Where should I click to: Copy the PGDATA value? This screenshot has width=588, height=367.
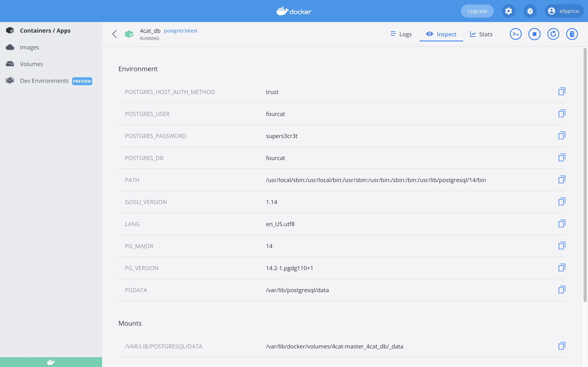pyautogui.click(x=562, y=290)
